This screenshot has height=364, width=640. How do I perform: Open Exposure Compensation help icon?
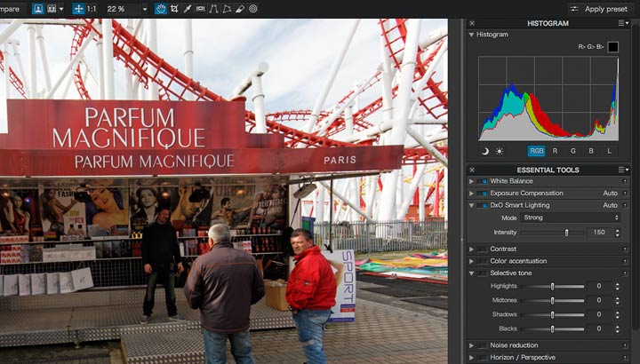(x=625, y=194)
